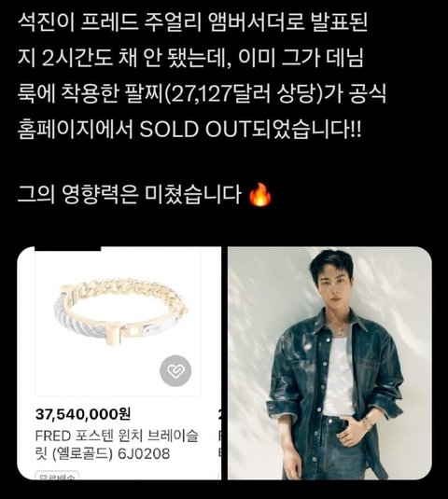Click the 37,540,000원 price text
Image resolution: width=448 pixels, height=499 pixels.
pyautogui.click(x=83, y=414)
